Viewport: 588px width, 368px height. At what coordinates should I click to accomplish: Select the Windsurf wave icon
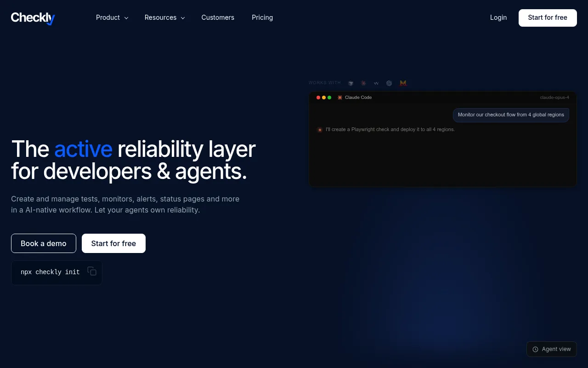pyautogui.click(x=376, y=83)
